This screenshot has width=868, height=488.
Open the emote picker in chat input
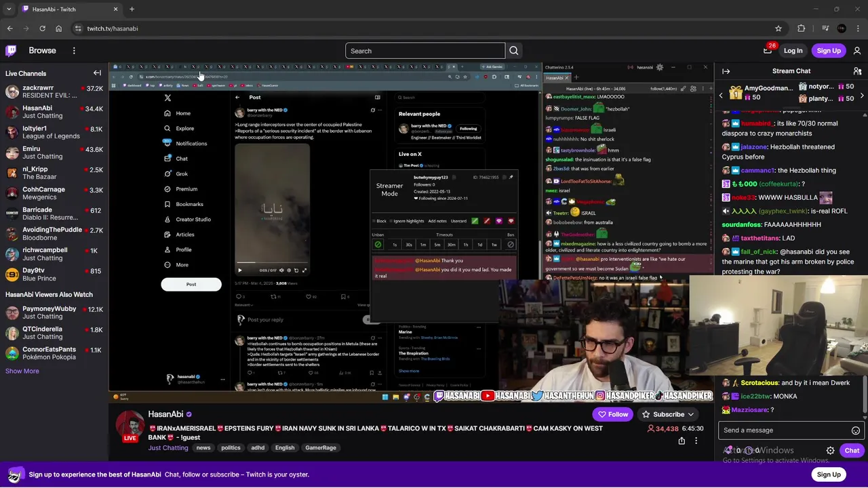(x=855, y=430)
